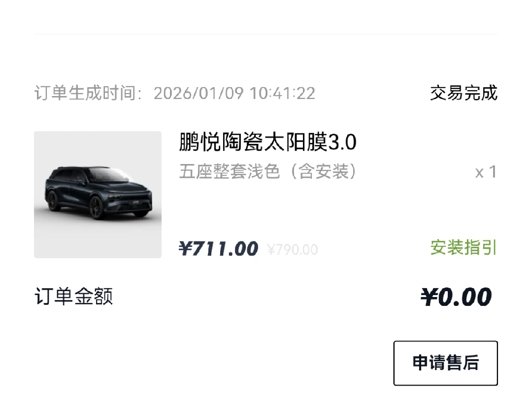Image resolution: width=532 pixels, height=399 pixels.
Task: Tap the ¥711.00 discounted price
Action: [x=218, y=249]
